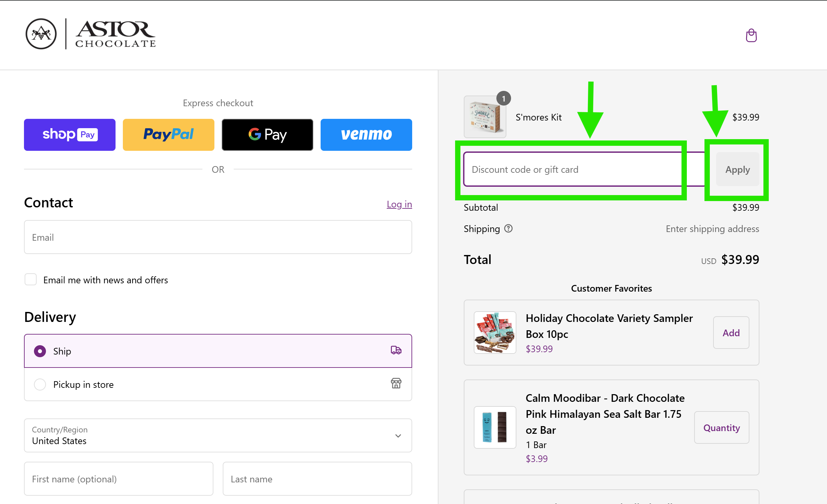
Task: Check Email me with news and offers
Action: click(31, 280)
